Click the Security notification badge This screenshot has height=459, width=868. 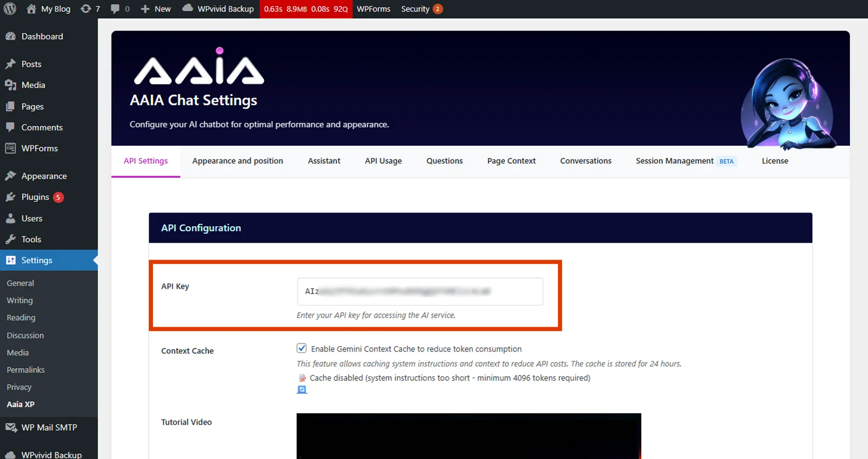[x=437, y=9]
